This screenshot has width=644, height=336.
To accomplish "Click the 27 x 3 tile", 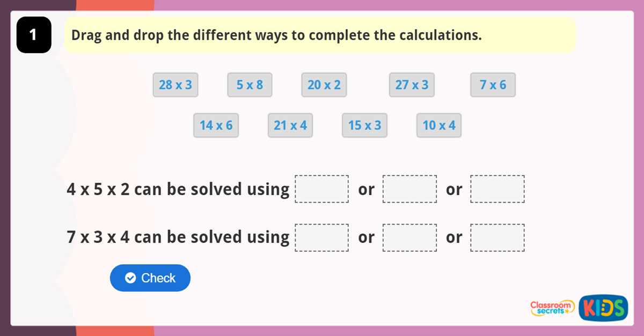I will pyautogui.click(x=412, y=85).
